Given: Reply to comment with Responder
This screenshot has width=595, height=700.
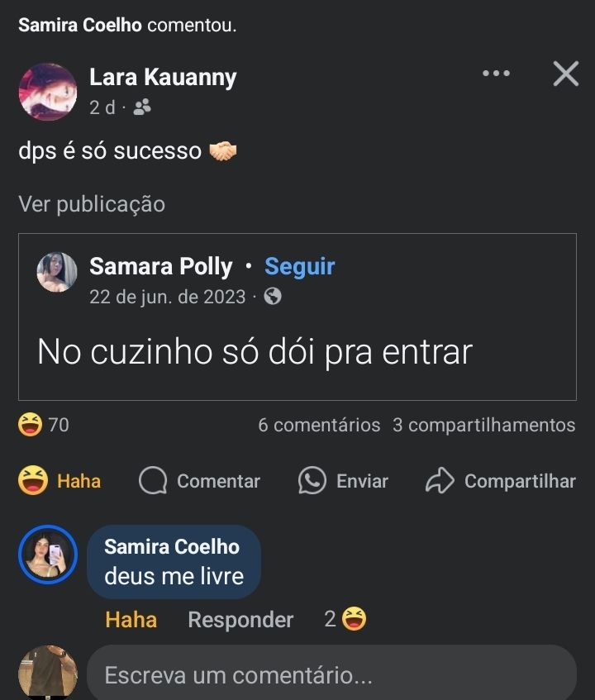Looking at the screenshot, I should pyautogui.click(x=240, y=619).
